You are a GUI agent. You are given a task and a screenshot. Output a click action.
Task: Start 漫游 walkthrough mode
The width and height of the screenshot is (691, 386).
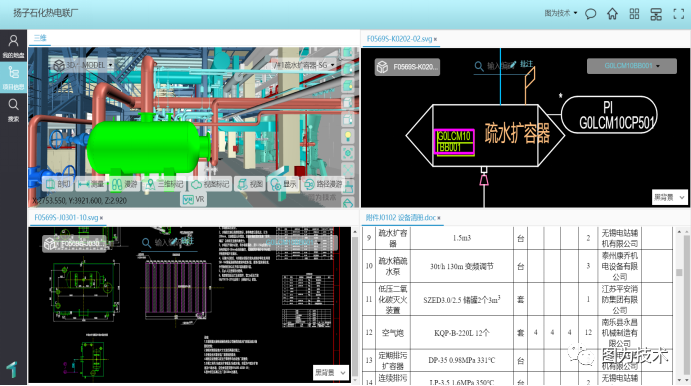125,184
